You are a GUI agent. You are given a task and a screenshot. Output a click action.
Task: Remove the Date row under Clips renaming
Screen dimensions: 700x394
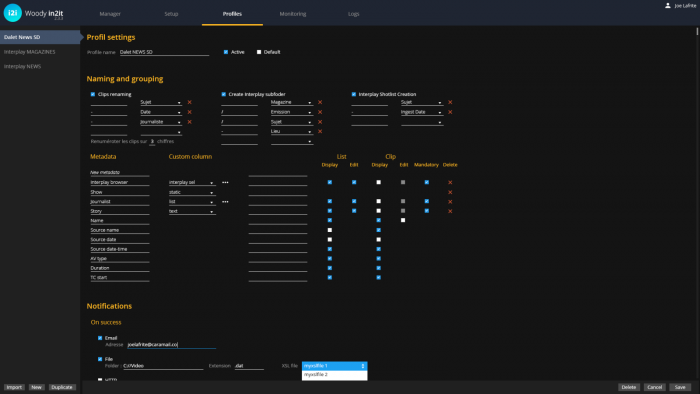189,112
